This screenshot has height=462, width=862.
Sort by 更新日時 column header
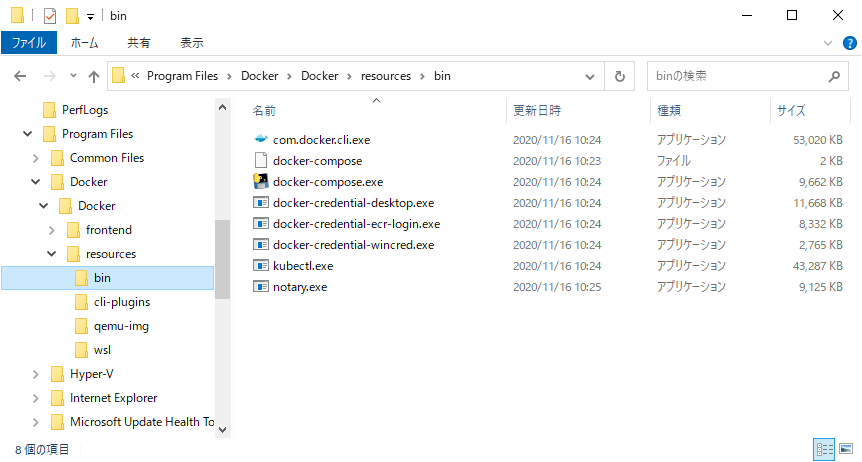click(537, 111)
